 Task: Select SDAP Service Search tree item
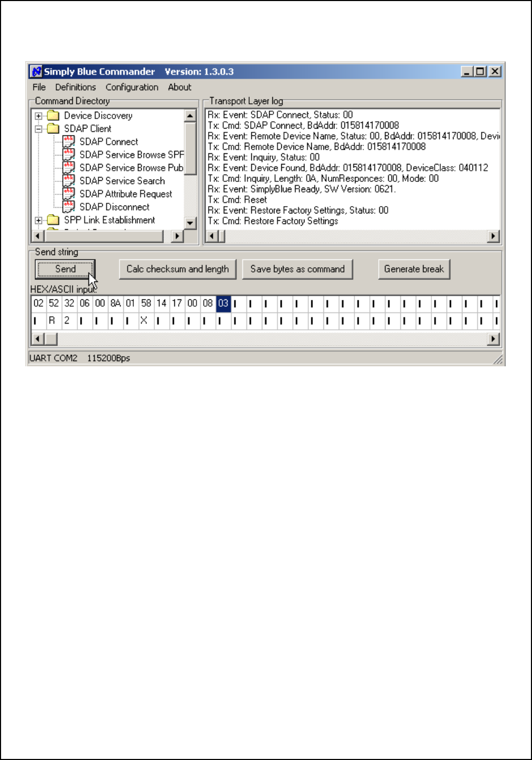122,181
